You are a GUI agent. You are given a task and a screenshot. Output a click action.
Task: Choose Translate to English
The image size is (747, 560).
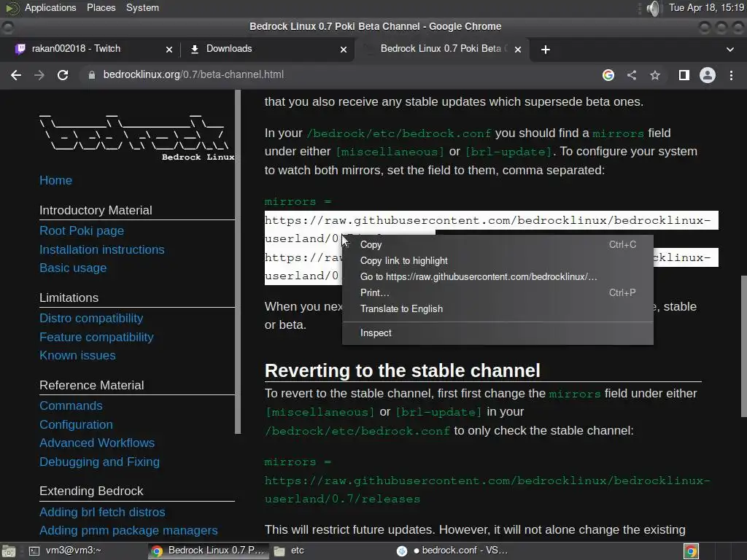(x=498, y=309)
